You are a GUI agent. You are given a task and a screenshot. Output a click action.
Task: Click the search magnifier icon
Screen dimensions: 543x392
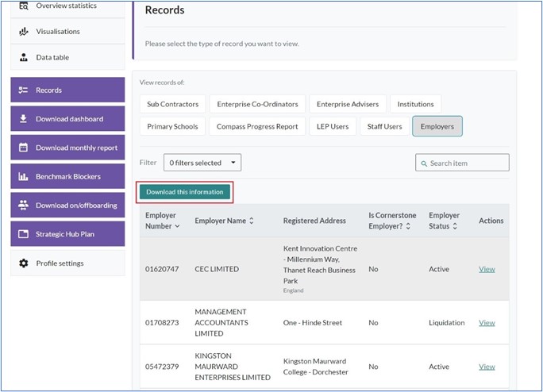pyautogui.click(x=424, y=163)
